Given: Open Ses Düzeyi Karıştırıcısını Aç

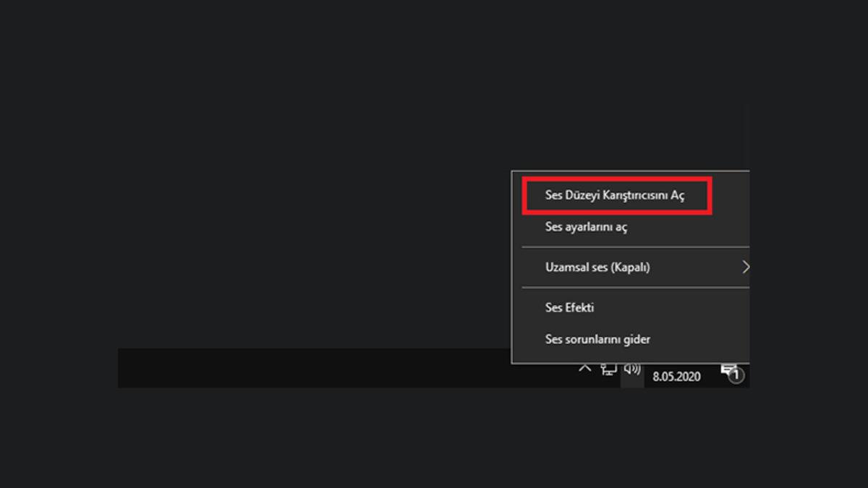Looking at the screenshot, I should point(614,196).
